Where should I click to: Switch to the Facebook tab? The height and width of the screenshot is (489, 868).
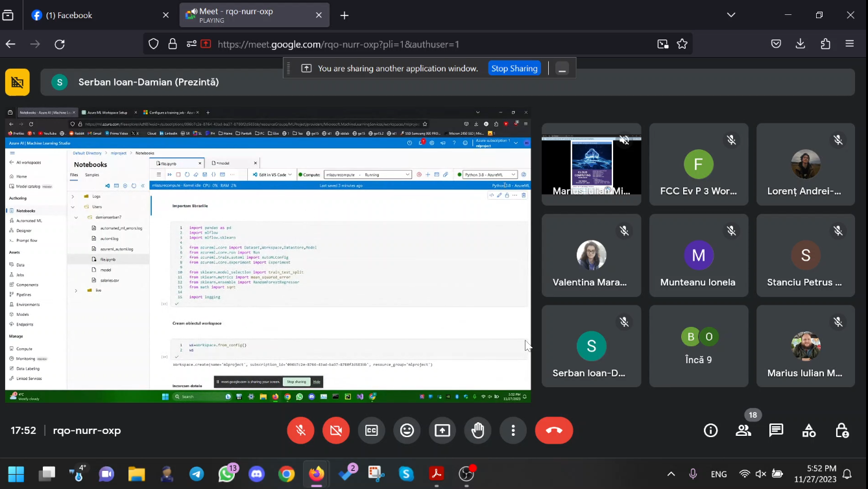pos(97,15)
